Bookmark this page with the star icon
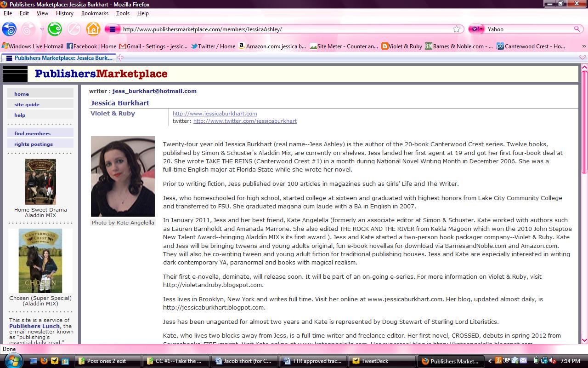The image size is (588, 368). (x=457, y=29)
